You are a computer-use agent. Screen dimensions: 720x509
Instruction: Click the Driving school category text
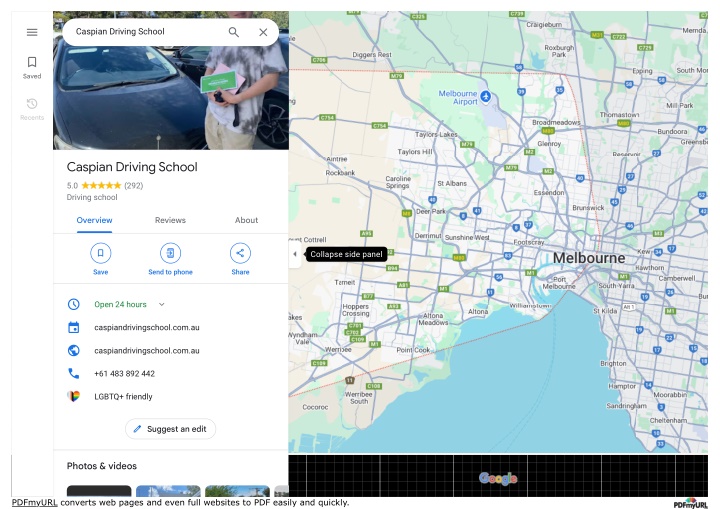92,197
